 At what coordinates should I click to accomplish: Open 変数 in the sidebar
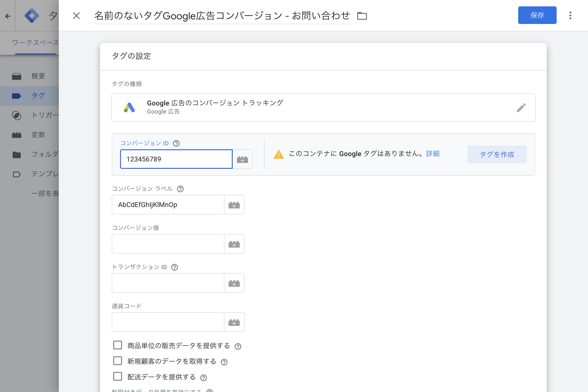point(29,135)
